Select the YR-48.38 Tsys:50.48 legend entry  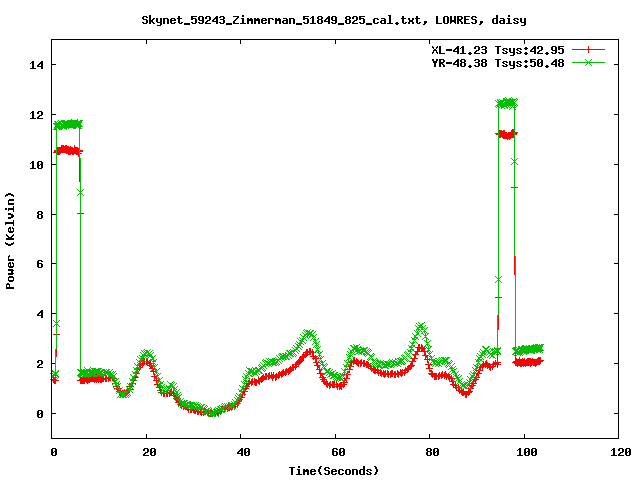[498, 63]
